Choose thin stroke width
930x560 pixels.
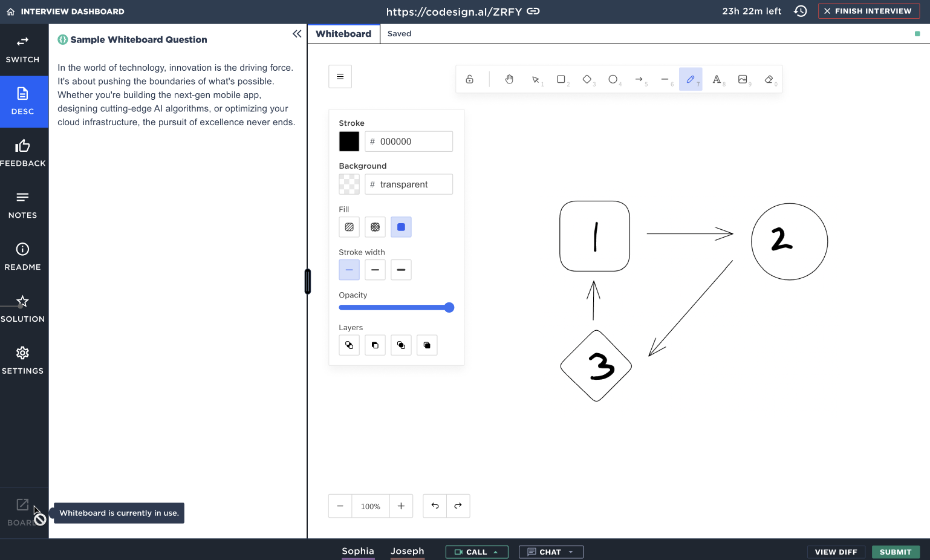pyautogui.click(x=350, y=270)
